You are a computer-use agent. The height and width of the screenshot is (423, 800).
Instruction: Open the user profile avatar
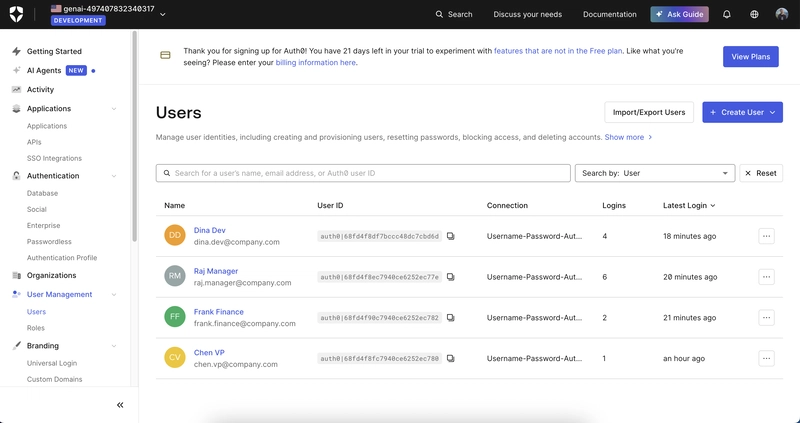[782, 14]
